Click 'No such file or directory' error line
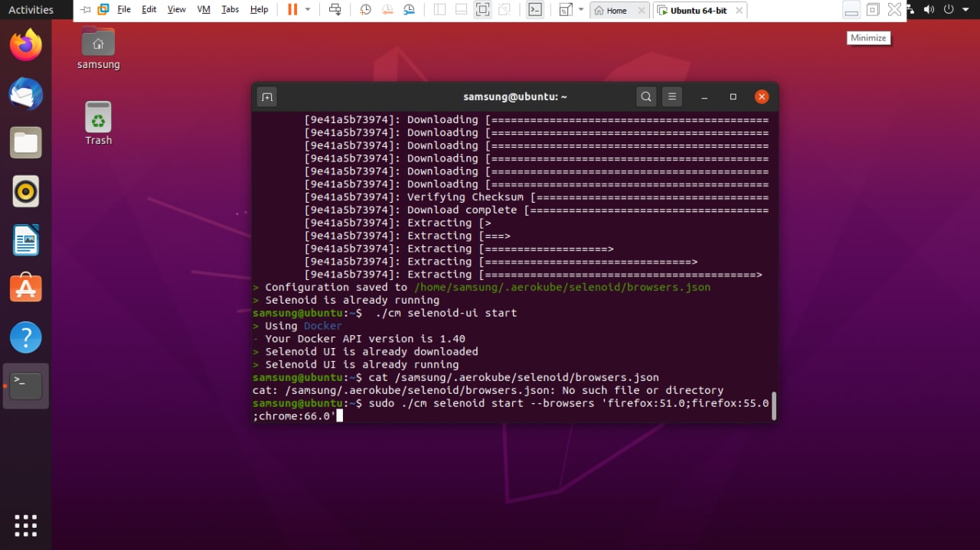 coord(488,390)
